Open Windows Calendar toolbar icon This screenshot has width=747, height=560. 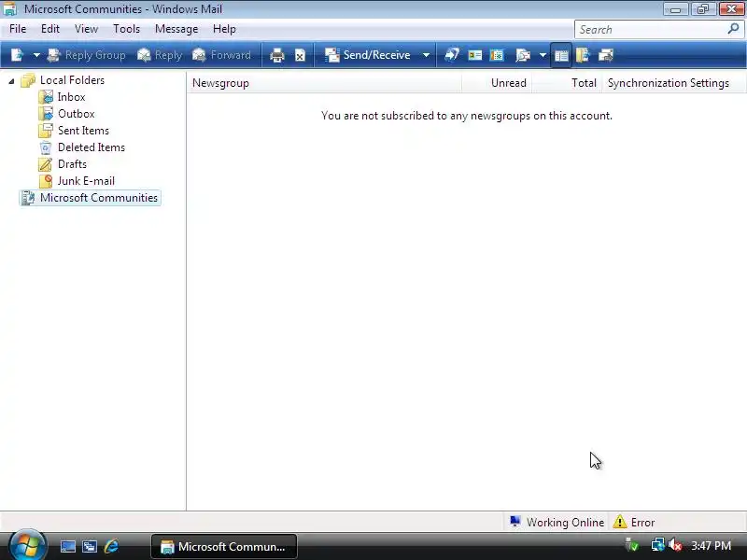point(497,55)
